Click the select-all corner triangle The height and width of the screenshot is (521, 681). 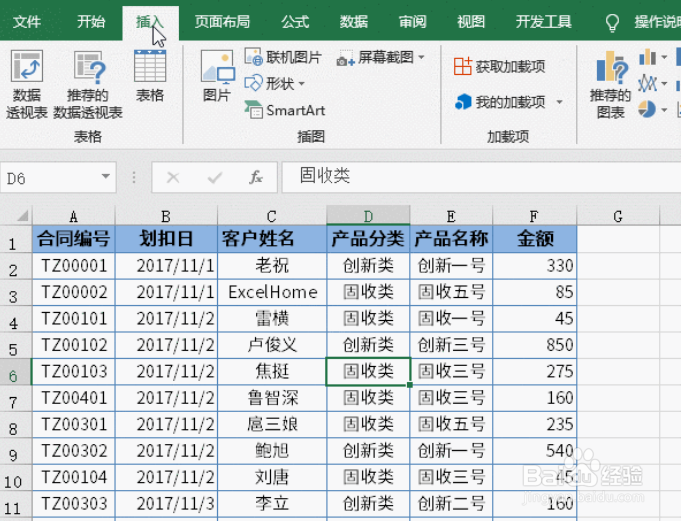pyautogui.click(x=22, y=215)
